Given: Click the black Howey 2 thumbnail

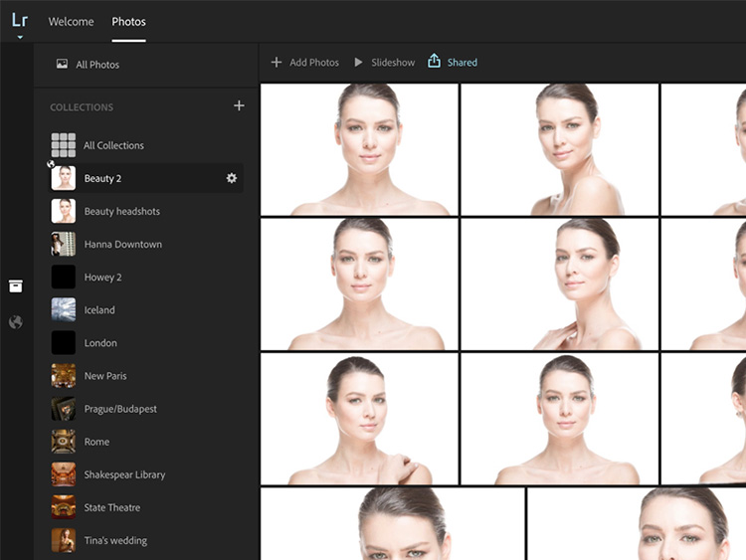Looking at the screenshot, I should pos(64,277).
